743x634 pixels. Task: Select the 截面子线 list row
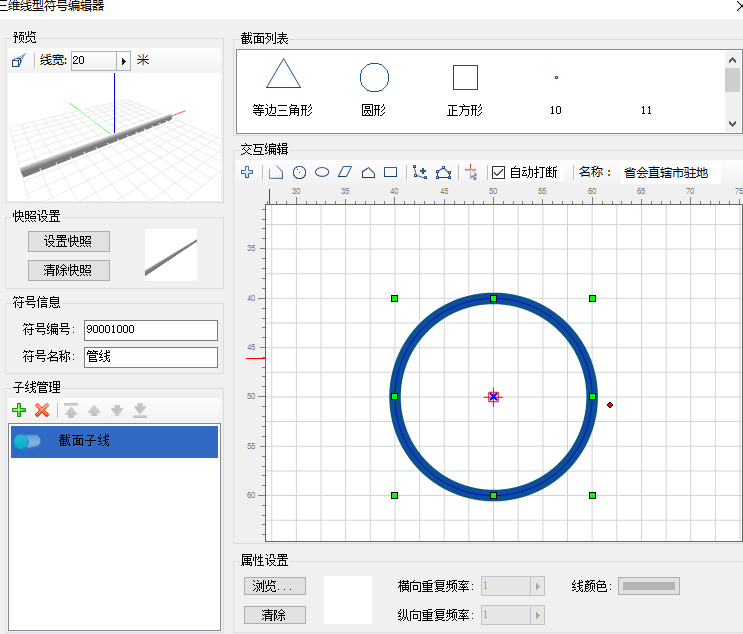click(114, 442)
